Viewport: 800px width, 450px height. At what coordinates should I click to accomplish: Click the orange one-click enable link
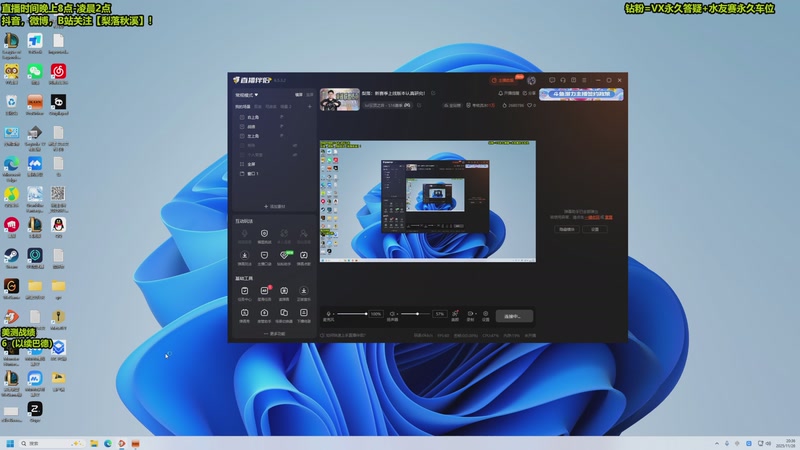(593, 217)
